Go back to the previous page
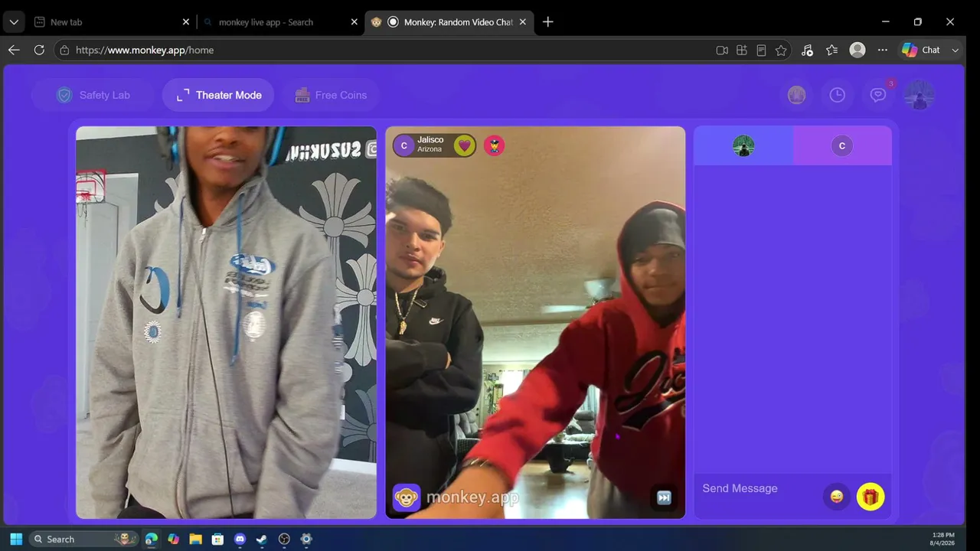The width and height of the screenshot is (980, 551). [x=14, y=50]
